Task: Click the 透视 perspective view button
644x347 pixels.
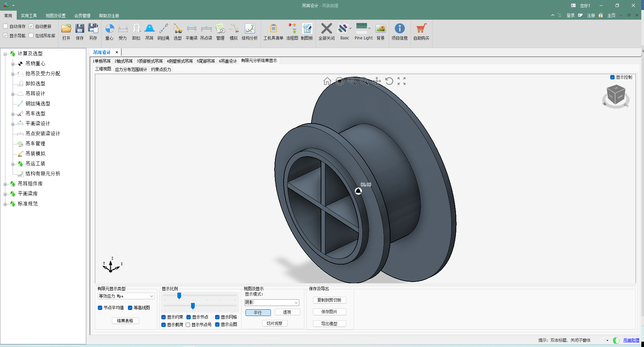Action: (287, 312)
